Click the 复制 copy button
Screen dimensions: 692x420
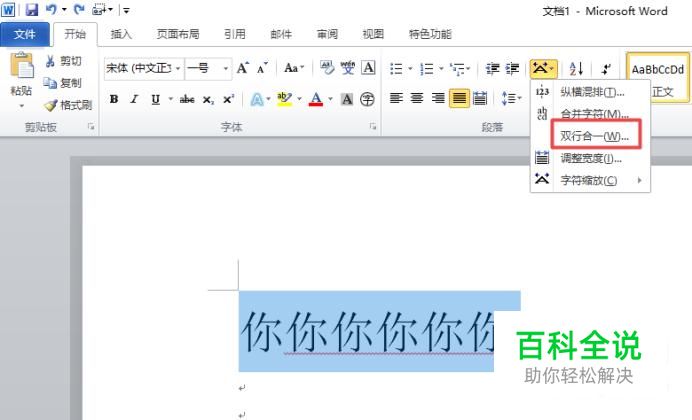[x=63, y=83]
